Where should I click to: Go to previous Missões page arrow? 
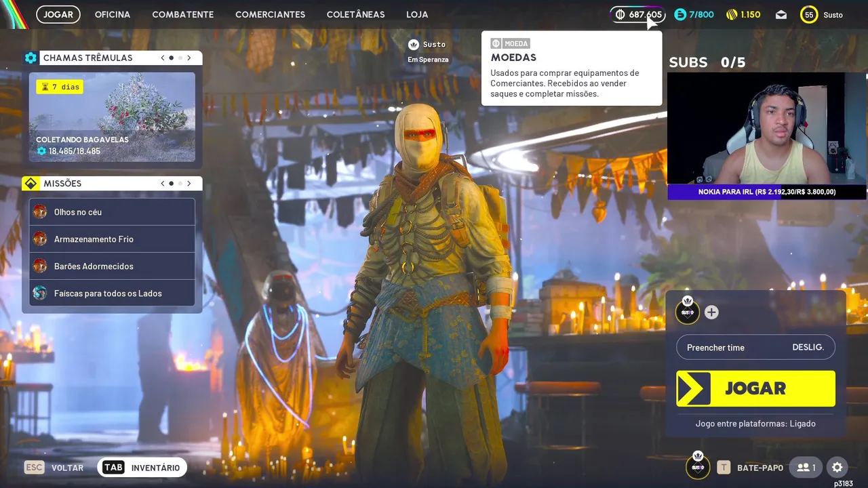163,183
